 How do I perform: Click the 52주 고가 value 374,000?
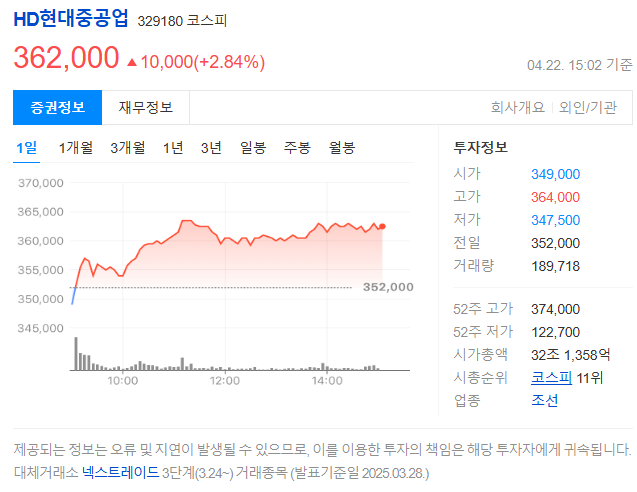point(555,310)
